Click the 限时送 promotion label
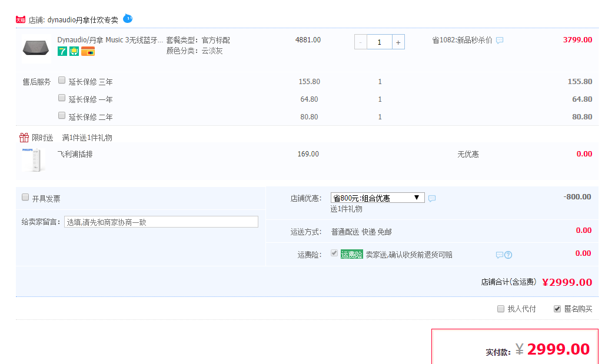Image resolution: width=615 pixels, height=364 pixels. point(42,138)
